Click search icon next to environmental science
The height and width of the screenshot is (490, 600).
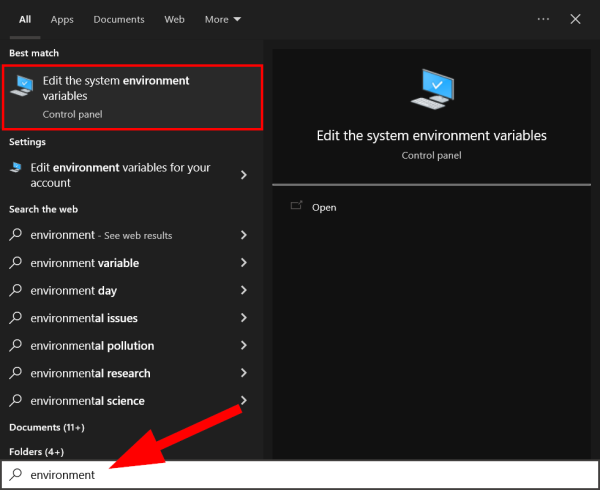pyautogui.click(x=16, y=401)
